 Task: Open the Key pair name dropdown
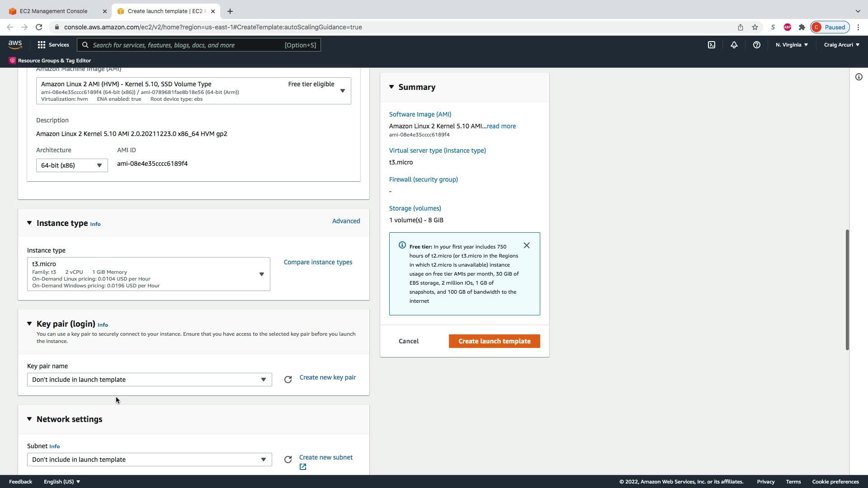149,380
